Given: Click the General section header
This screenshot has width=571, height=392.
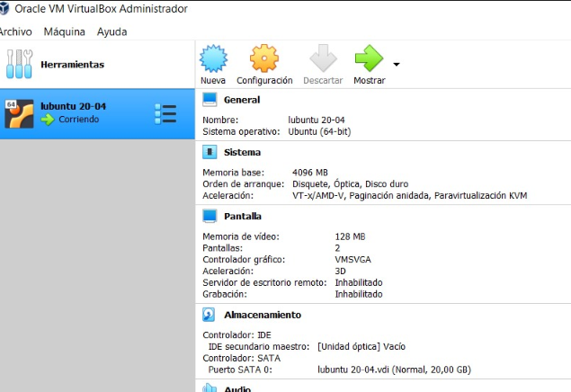Looking at the screenshot, I should click(241, 100).
